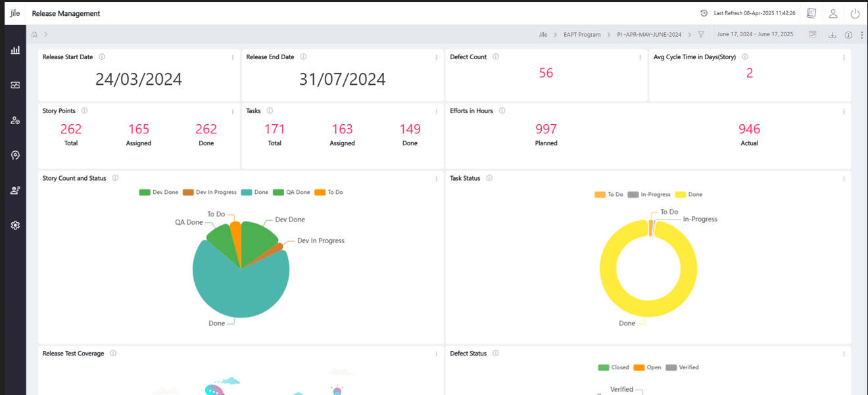Open the Task Status card kebab menu
The width and height of the screenshot is (868, 395).
[844, 179]
